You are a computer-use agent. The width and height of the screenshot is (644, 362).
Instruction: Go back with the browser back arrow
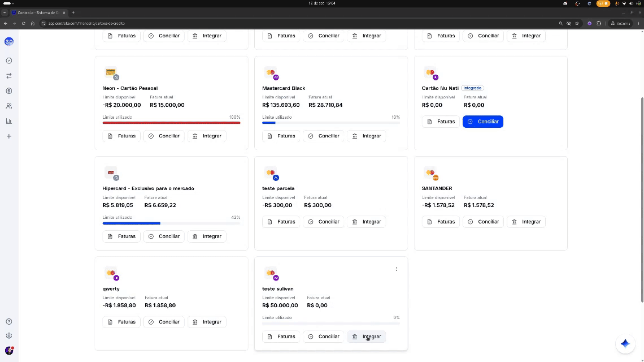pos(5,23)
